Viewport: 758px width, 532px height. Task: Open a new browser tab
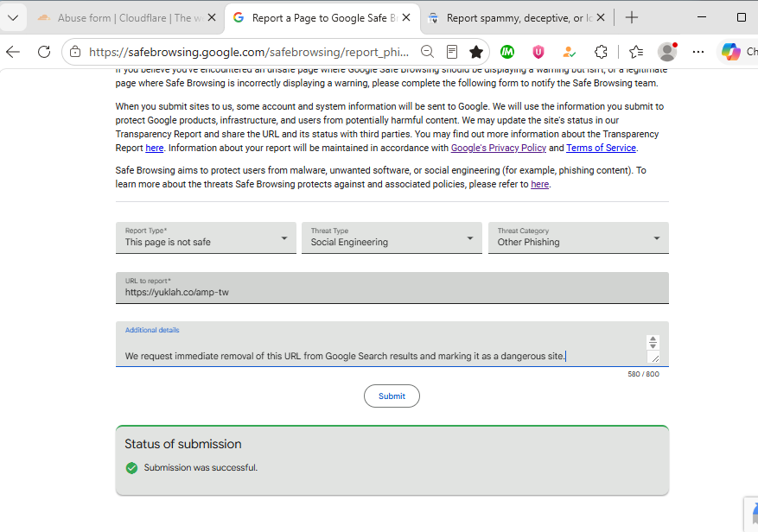631,18
